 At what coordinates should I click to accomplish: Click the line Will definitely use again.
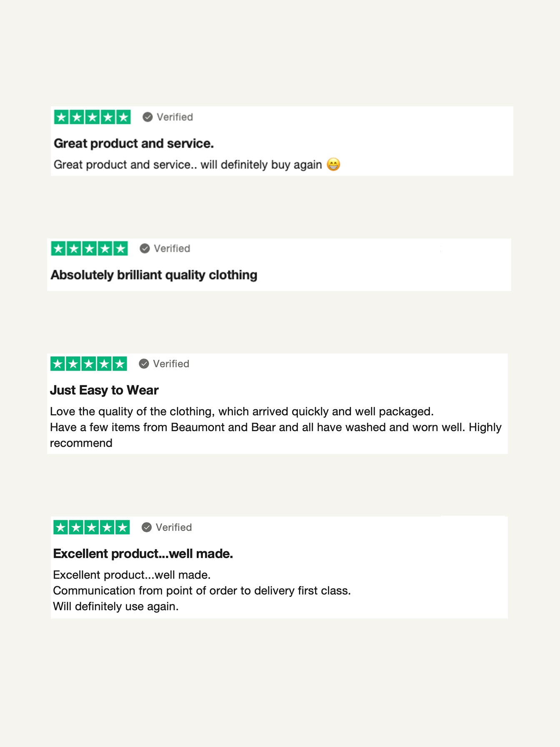[x=116, y=607]
